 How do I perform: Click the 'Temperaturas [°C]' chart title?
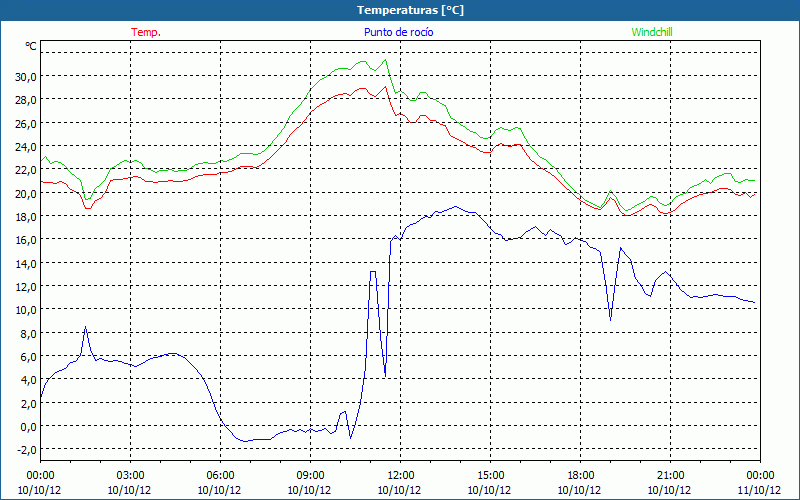(x=410, y=10)
